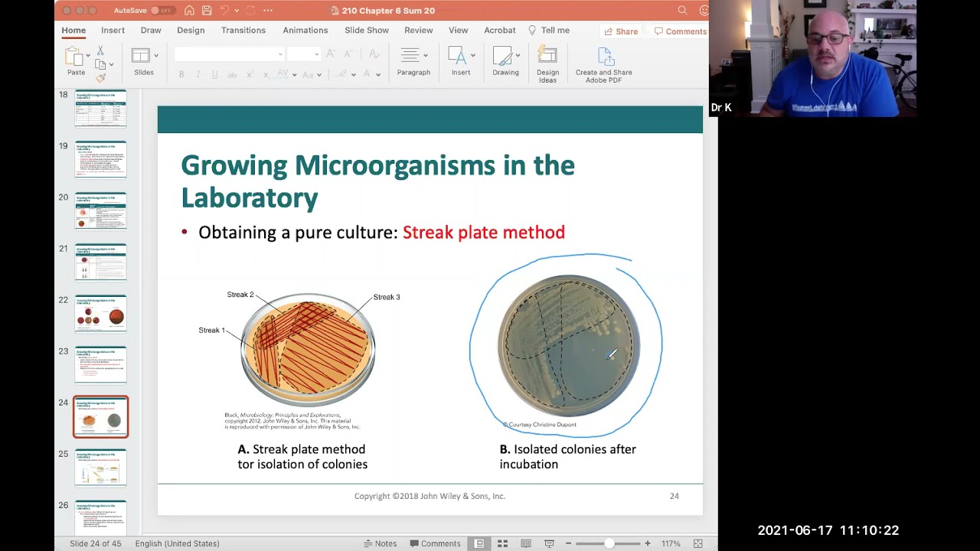Toggle Bold formatting
The height and width of the screenshot is (551, 980).
181,74
